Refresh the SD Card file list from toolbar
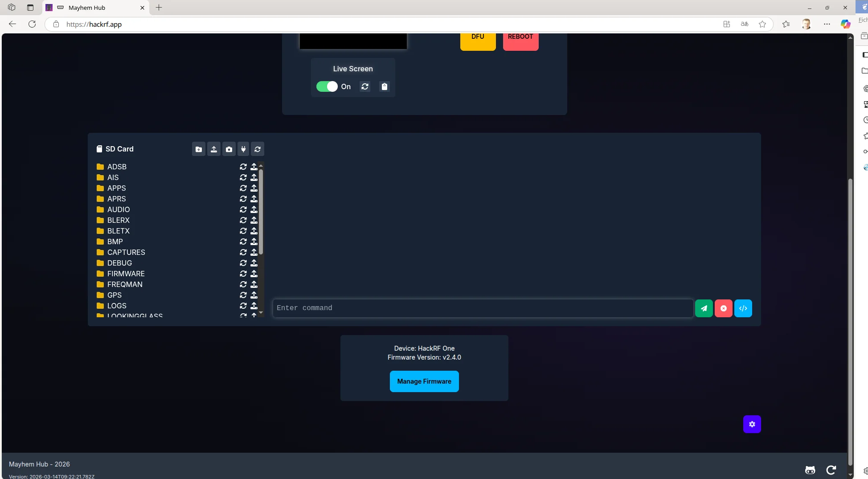 (x=258, y=149)
